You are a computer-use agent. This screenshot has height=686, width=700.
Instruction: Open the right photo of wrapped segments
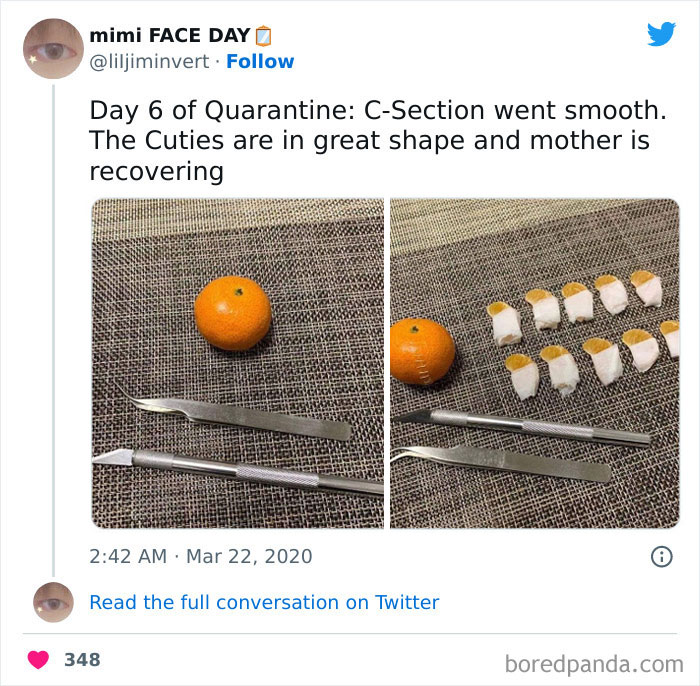[535, 363]
